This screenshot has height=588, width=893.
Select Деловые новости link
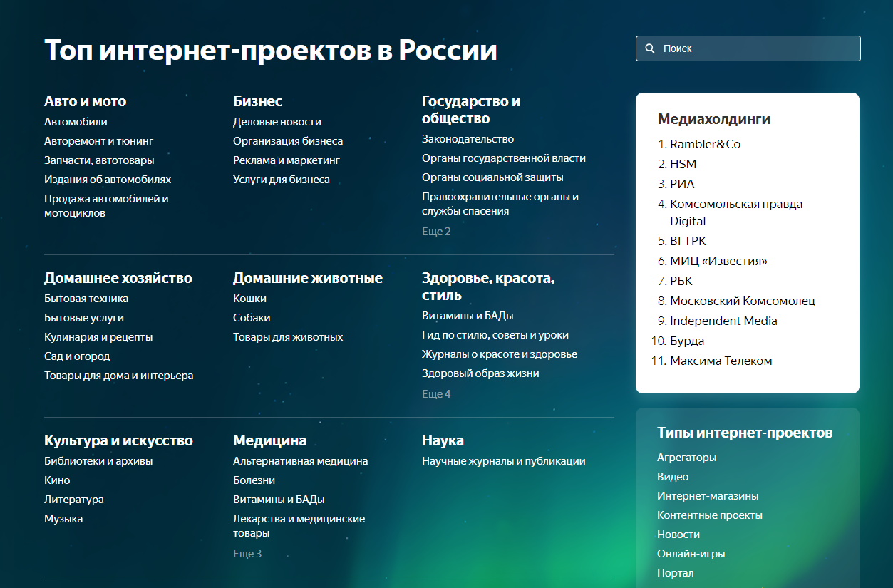click(277, 122)
